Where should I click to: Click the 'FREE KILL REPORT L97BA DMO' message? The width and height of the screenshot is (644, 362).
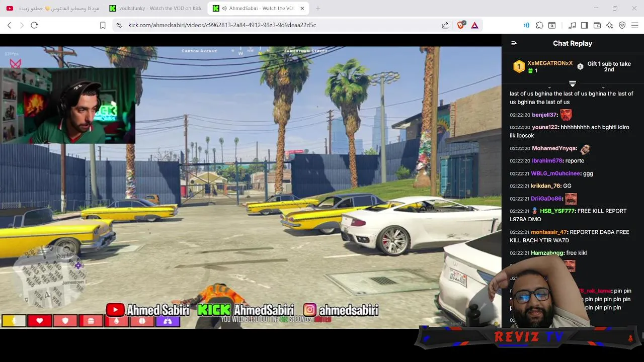coord(568,215)
